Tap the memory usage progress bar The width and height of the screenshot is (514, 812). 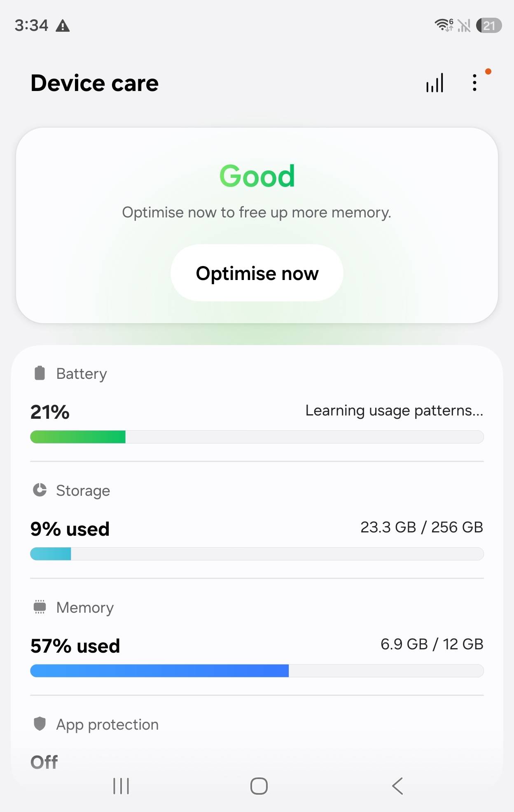coord(257,671)
